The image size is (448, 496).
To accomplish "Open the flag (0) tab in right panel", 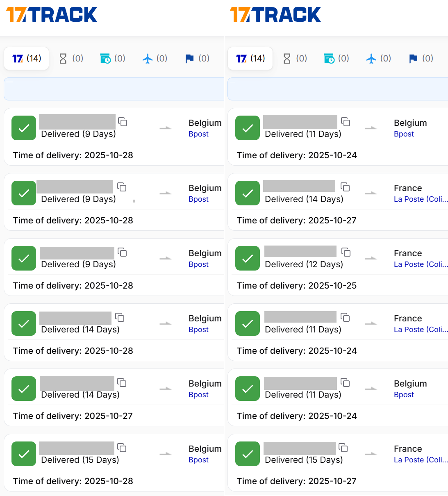I will (421, 59).
